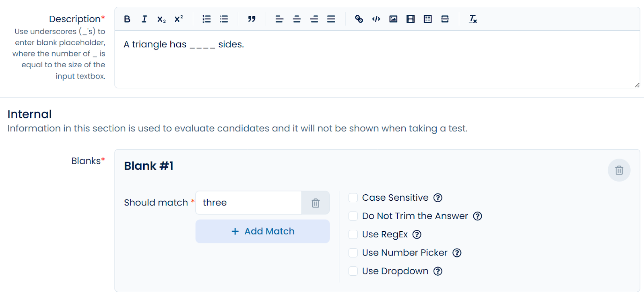Center align the text
This screenshot has height=299, width=644.
297,19
